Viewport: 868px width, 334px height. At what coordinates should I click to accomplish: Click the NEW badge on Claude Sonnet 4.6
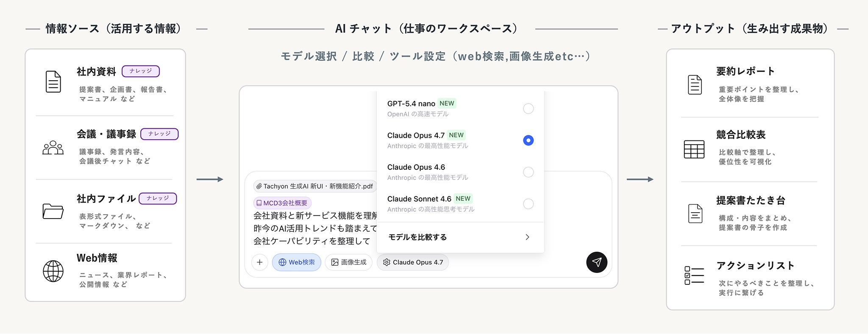(x=463, y=199)
